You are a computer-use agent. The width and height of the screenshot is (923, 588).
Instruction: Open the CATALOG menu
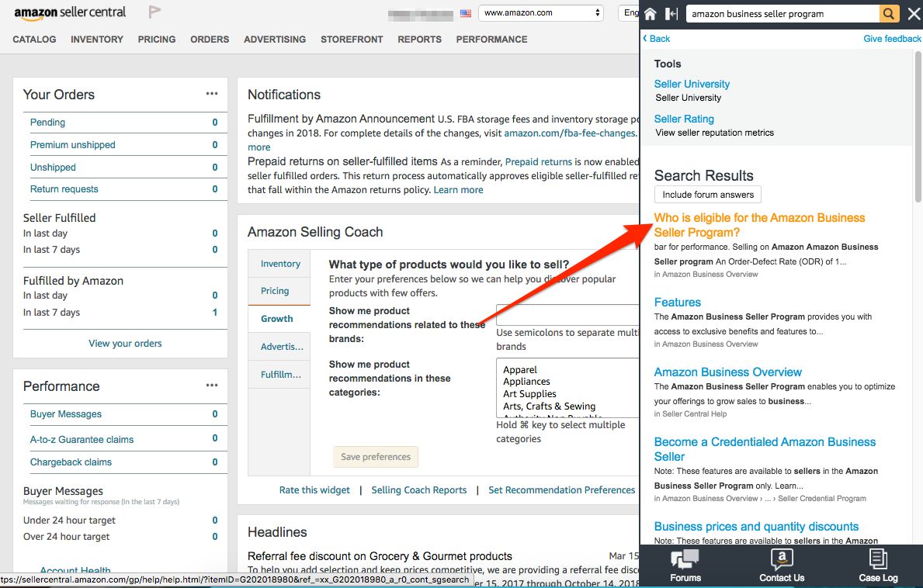click(x=35, y=40)
